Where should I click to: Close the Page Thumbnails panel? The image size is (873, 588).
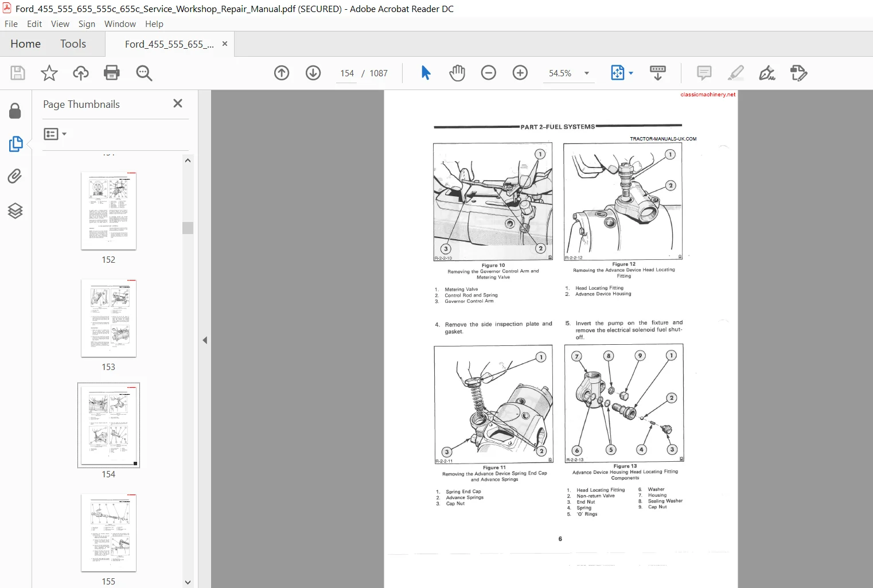[x=178, y=103]
